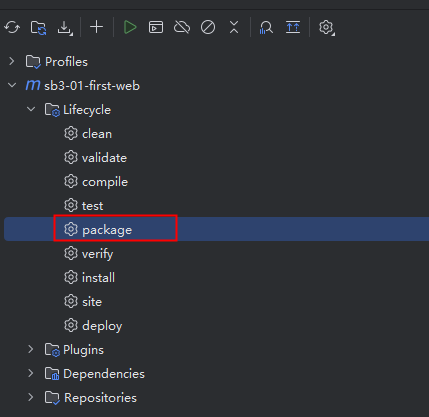Expand the Profiles node

point(12,61)
